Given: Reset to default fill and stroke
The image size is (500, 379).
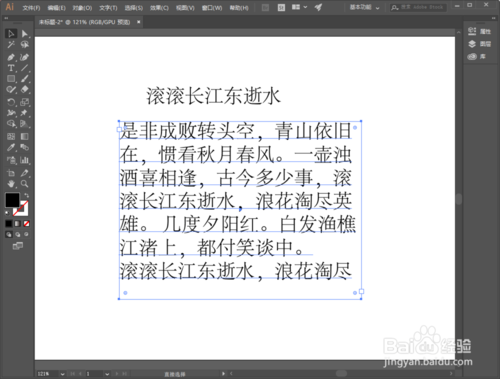Looking at the screenshot, I should [7, 212].
